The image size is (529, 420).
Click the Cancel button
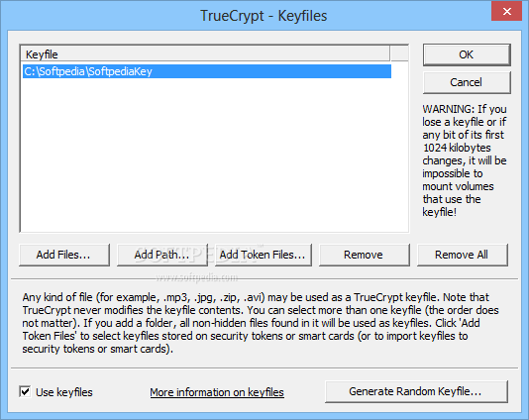467,82
